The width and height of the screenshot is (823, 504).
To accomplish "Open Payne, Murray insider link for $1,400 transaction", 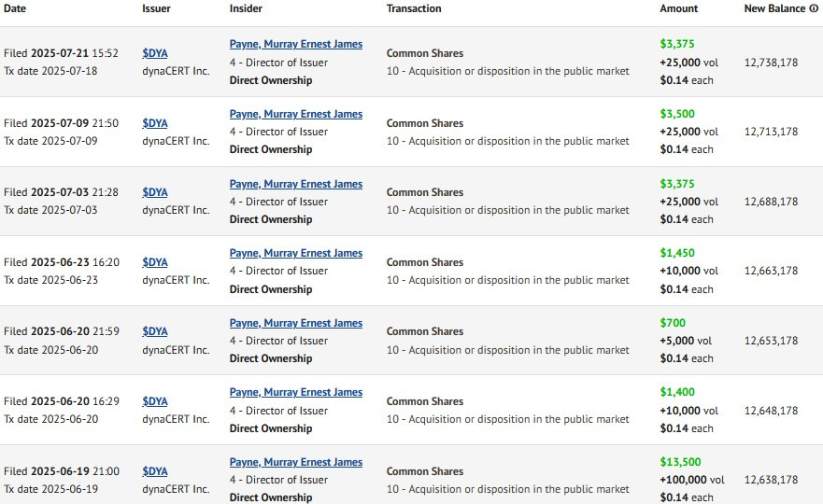I will pyautogui.click(x=296, y=392).
